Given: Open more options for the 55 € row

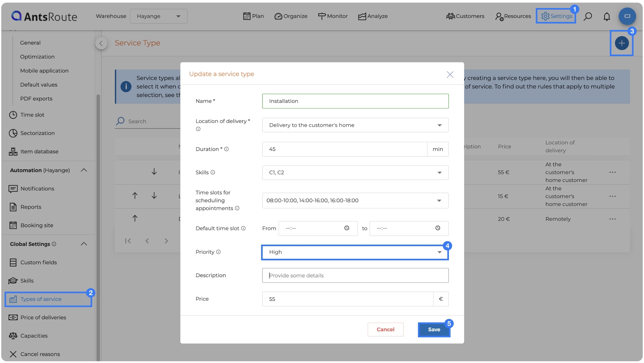Looking at the screenshot, I should point(612,172).
